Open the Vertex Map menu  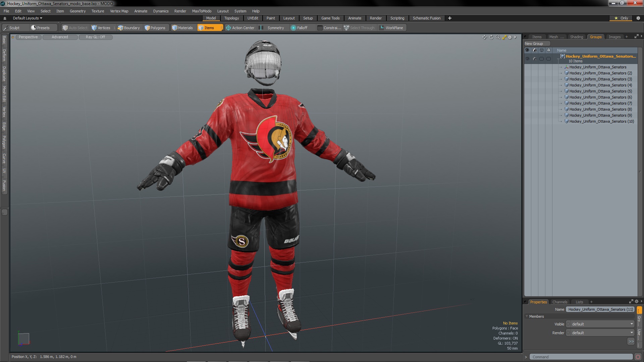point(119,11)
